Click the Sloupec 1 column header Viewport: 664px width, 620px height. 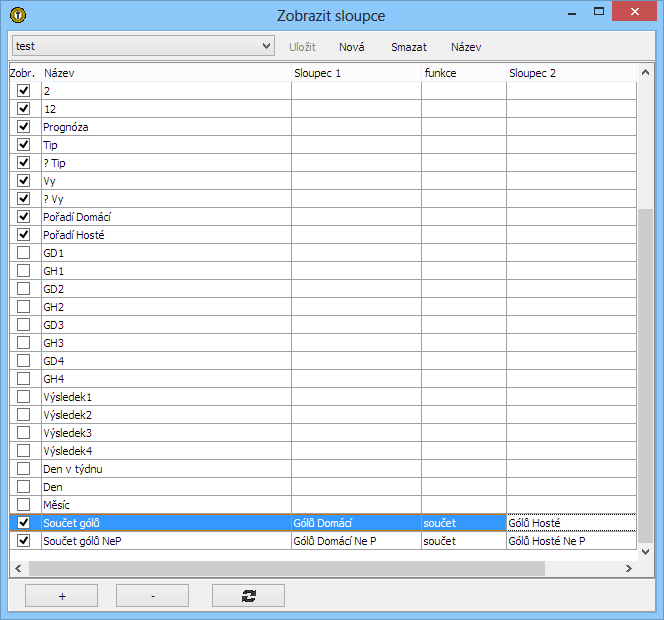click(357, 73)
